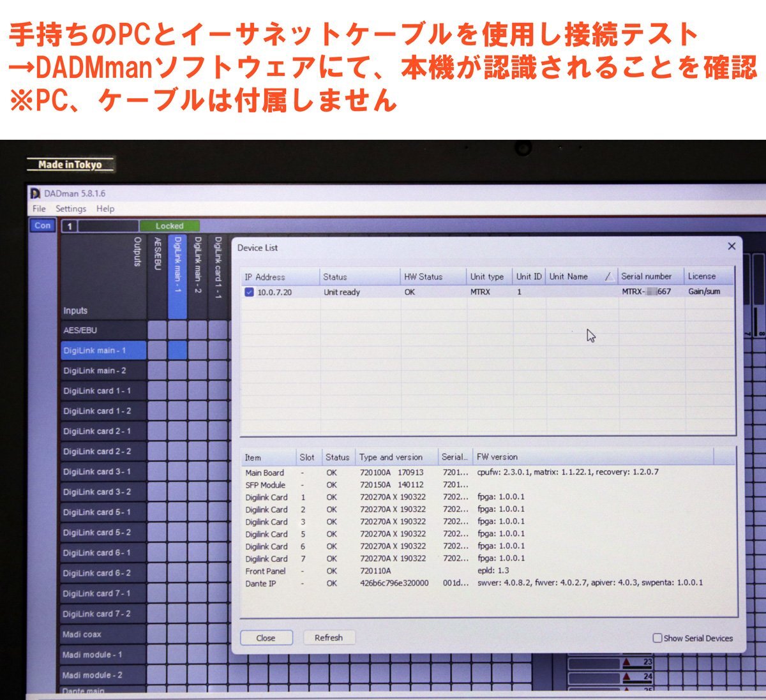
Task: Select the 'Unit ready' status cell
Action: [342, 292]
